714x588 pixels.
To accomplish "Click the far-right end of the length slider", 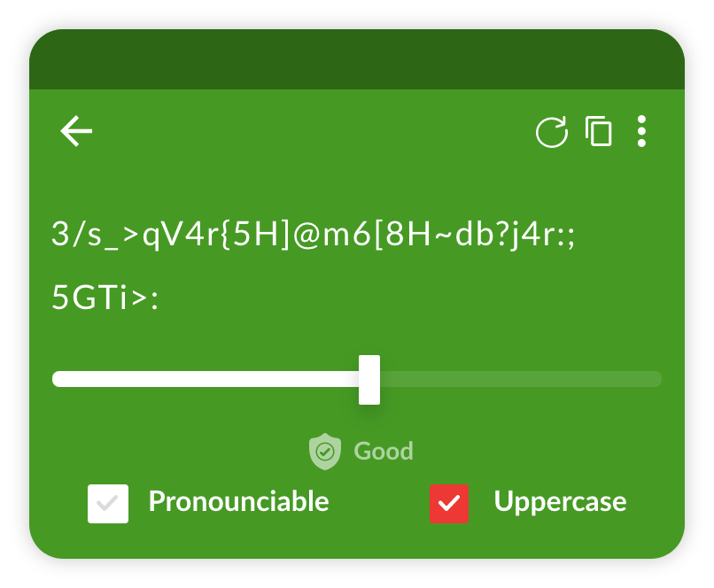I will point(657,379).
